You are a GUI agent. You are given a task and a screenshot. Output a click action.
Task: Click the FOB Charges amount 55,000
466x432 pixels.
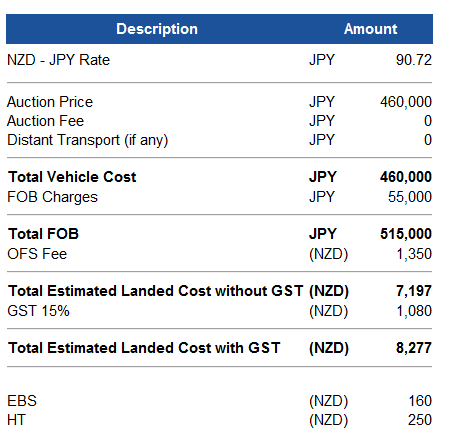[410, 197]
